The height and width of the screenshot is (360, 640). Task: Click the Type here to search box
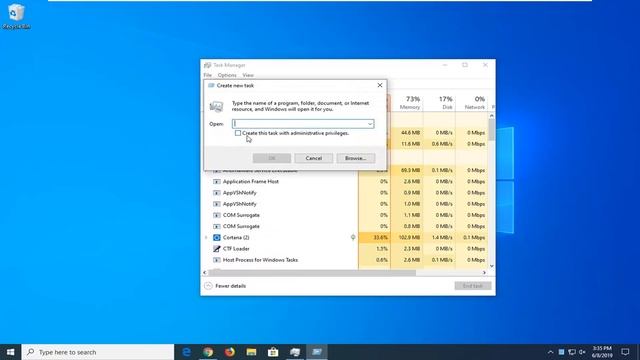pyautogui.click(x=98, y=352)
